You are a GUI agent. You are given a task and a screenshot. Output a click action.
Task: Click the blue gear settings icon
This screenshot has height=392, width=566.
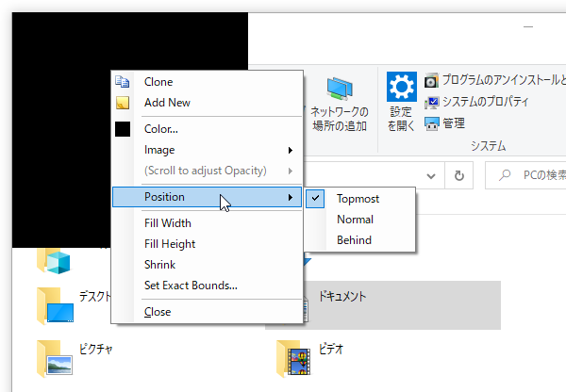402,87
